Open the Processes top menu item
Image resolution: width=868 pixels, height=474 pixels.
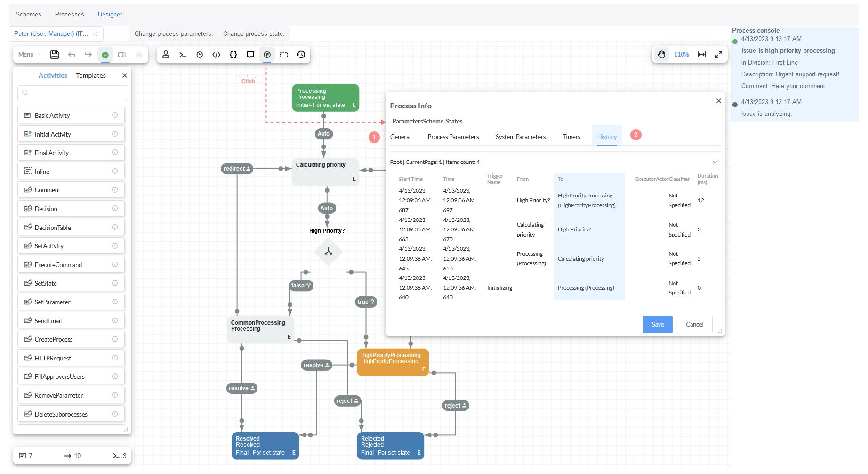click(70, 14)
